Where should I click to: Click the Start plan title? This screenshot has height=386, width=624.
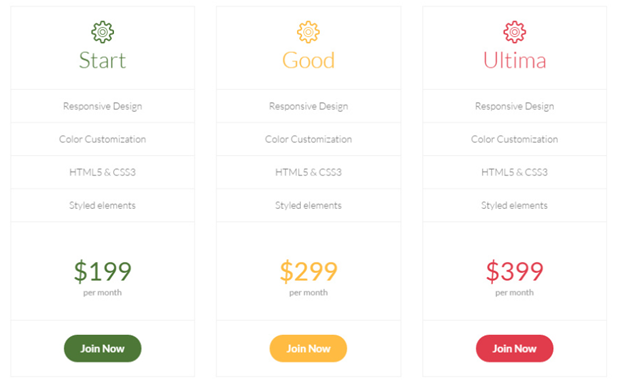tap(102, 60)
